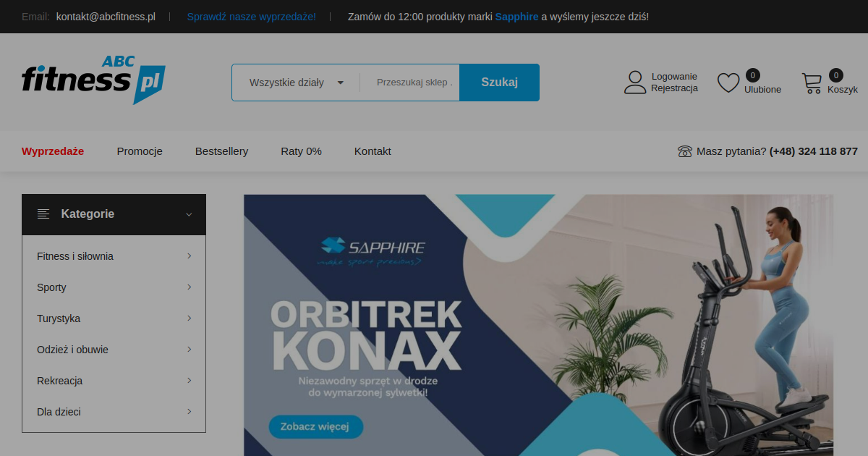Click the telephone icon beside Masz pytania
Screen dimensions: 868x456
(x=685, y=151)
